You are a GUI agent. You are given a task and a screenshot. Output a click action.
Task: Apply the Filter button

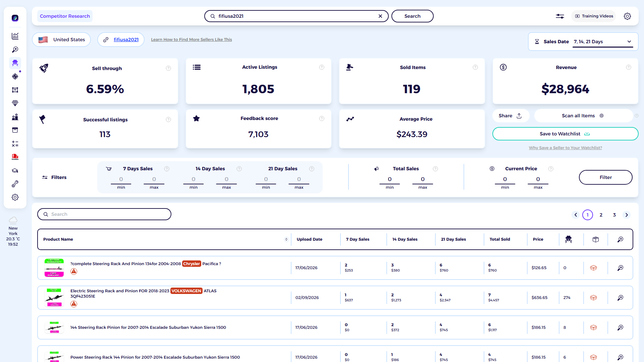point(605,177)
